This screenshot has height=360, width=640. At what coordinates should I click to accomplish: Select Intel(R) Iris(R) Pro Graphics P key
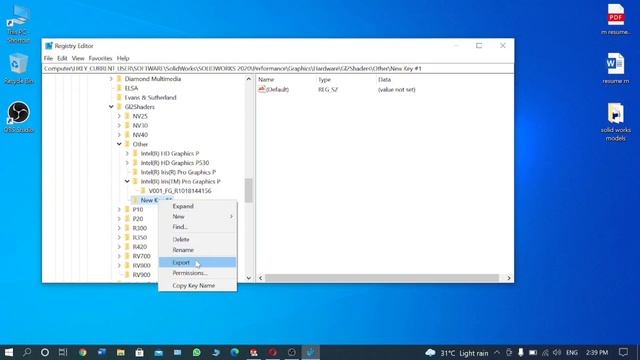178,172
